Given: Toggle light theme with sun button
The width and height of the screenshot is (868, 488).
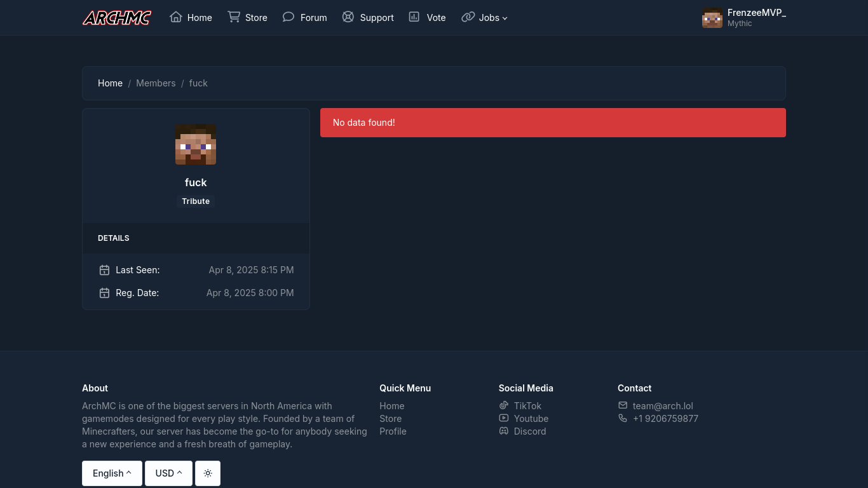Looking at the screenshot, I should [208, 473].
